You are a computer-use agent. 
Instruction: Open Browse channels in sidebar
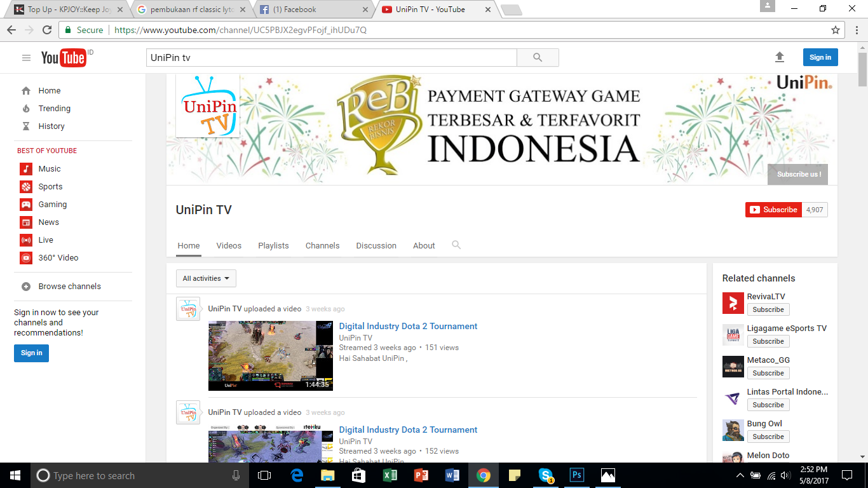tap(69, 287)
